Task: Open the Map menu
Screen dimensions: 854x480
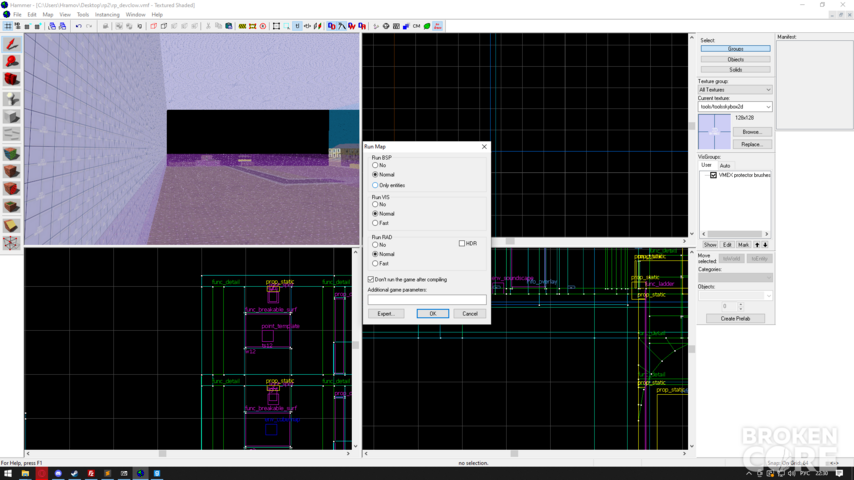Action: [x=48, y=15]
